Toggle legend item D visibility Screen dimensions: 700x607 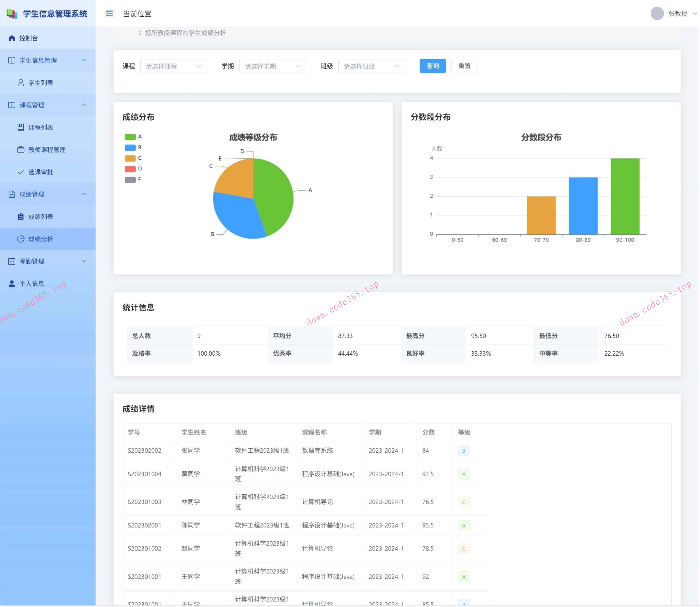point(130,169)
